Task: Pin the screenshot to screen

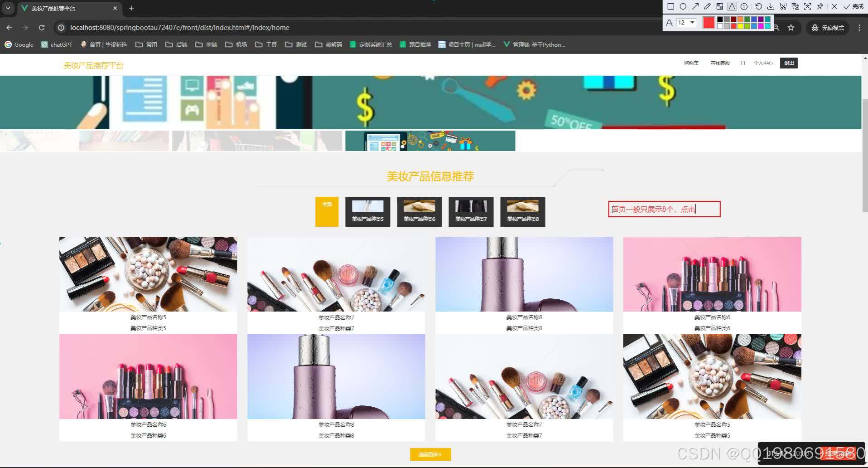Action: pyautogui.click(x=820, y=6)
